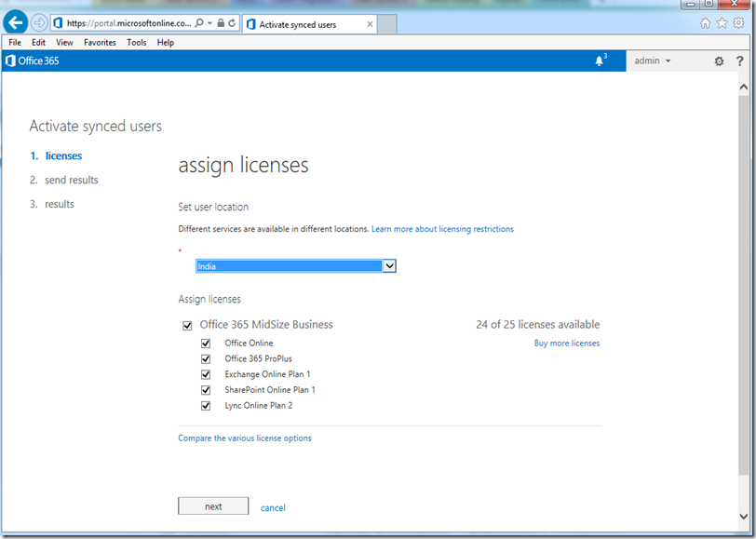
Task: Click the scrollbar up arrow
Action: point(744,88)
